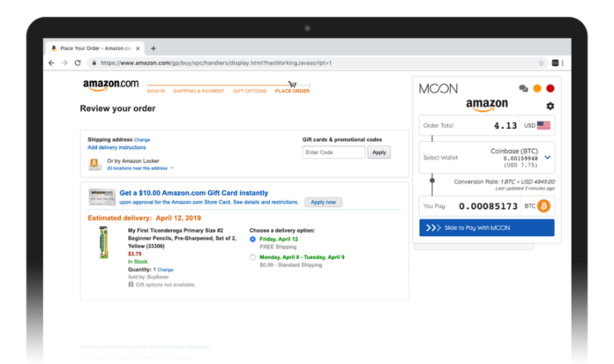This screenshot has width=614, height=364.
Task: Click Apply button for promotional code
Action: click(x=378, y=152)
